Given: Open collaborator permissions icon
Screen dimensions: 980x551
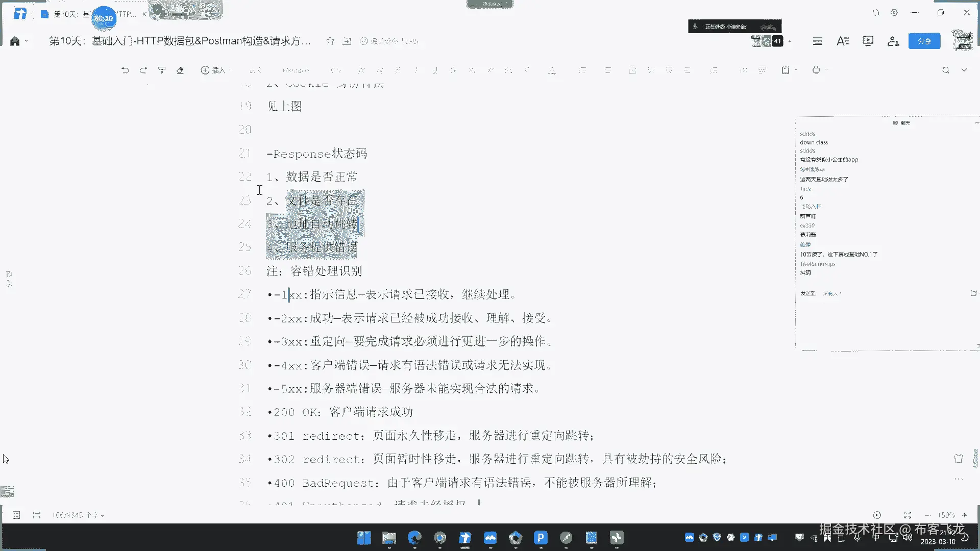Looking at the screenshot, I should coord(893,41).
